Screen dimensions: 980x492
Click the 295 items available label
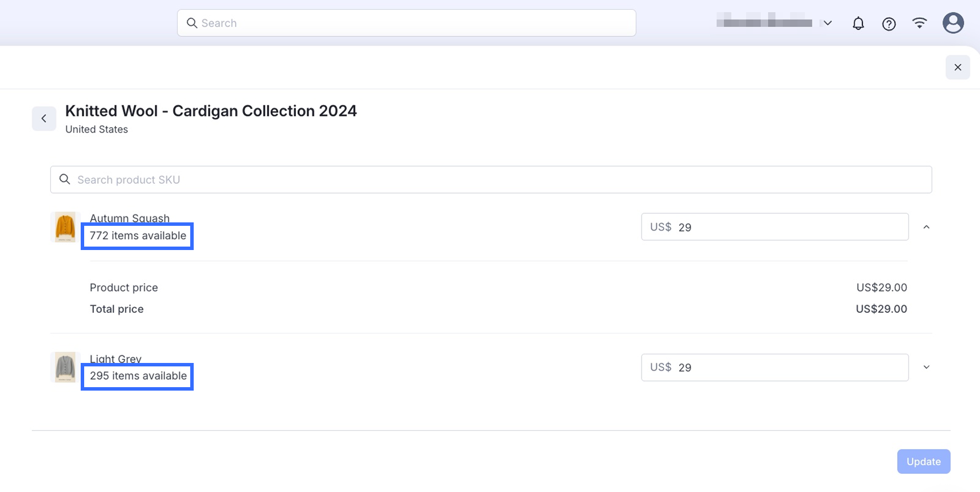(138, 376)
